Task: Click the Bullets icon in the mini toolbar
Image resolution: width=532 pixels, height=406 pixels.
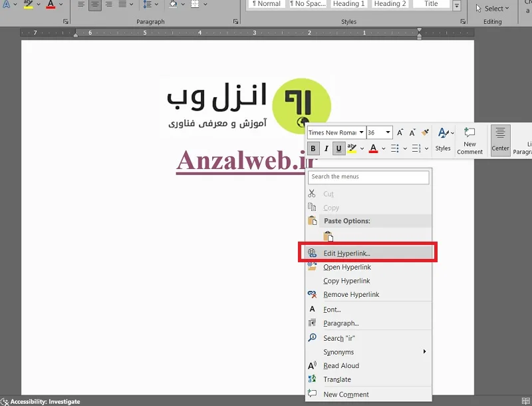Action: pyautogui.click(x=394, y=148)
